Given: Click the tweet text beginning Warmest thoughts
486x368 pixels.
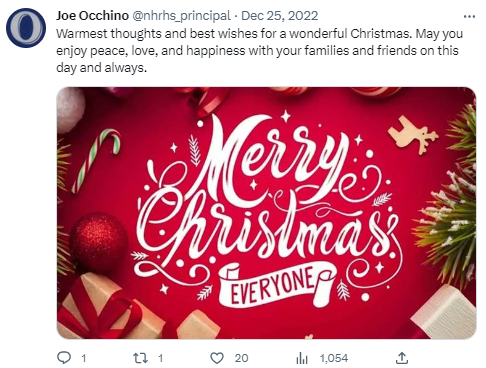Looking at the screenshot, I should click(259, 51).
